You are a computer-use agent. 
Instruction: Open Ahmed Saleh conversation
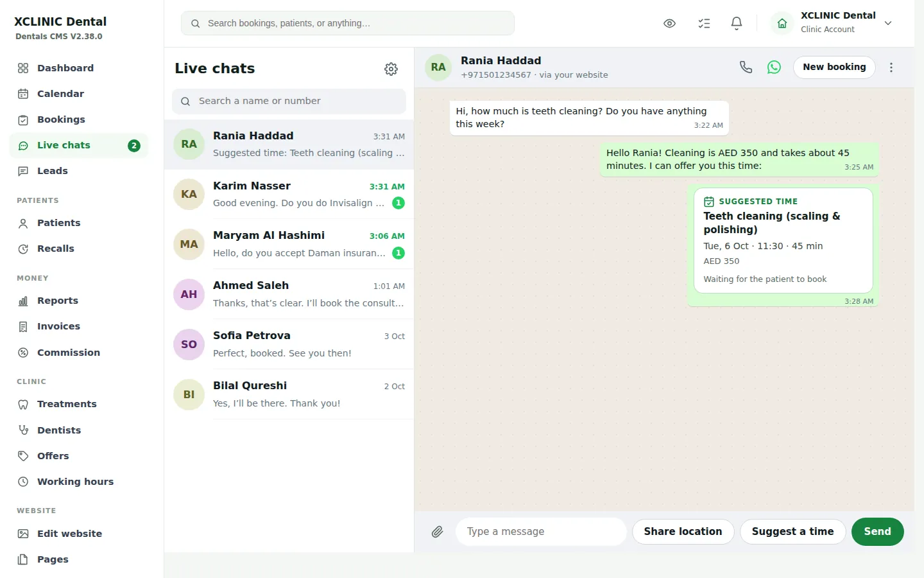pos(289,294)
